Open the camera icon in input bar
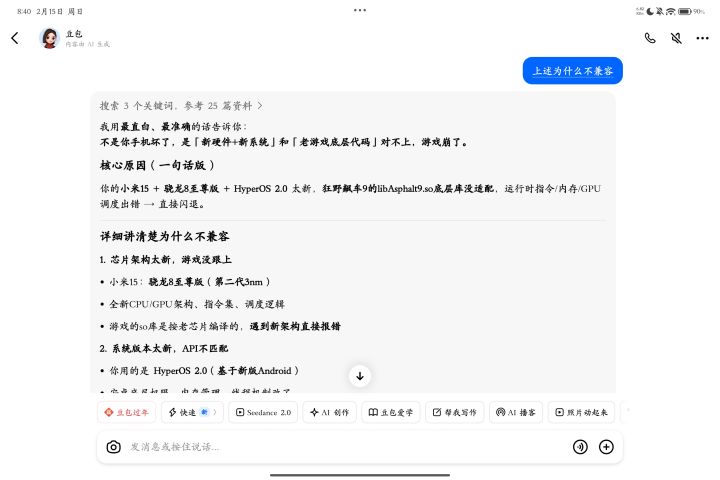Viewport: 720px width, 480px height. pyautogui.click(x=113, y=447)
